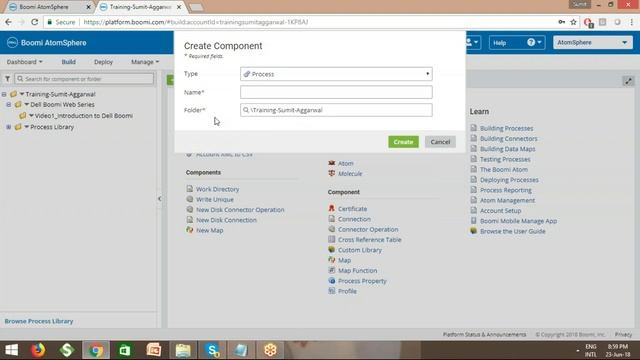Collapse the left explorer panel arrow
Viewport: 640px width, 360px height.
pyautogui.click(x=160, y=199)
